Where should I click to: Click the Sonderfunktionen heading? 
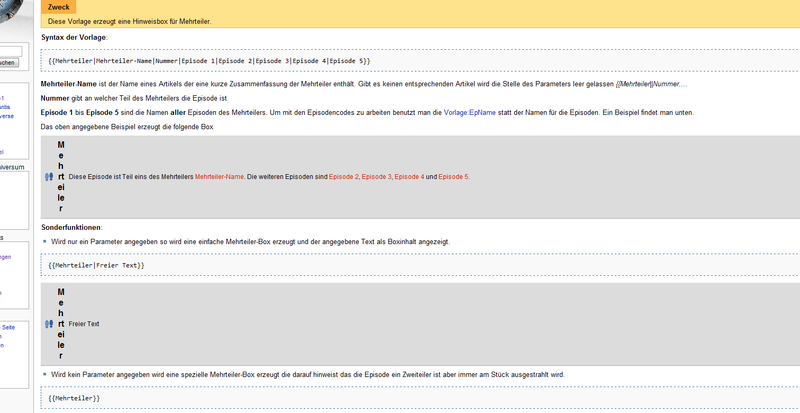pos(71,228)
